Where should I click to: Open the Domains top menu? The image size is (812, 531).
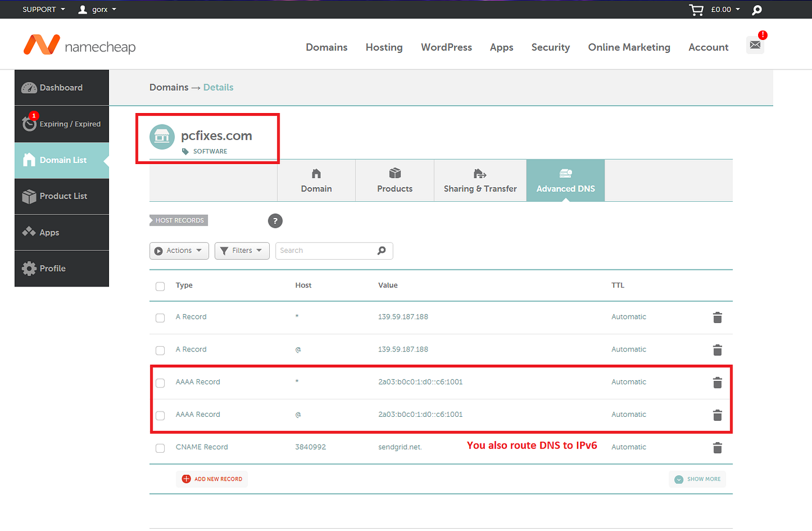pos(327,47)
